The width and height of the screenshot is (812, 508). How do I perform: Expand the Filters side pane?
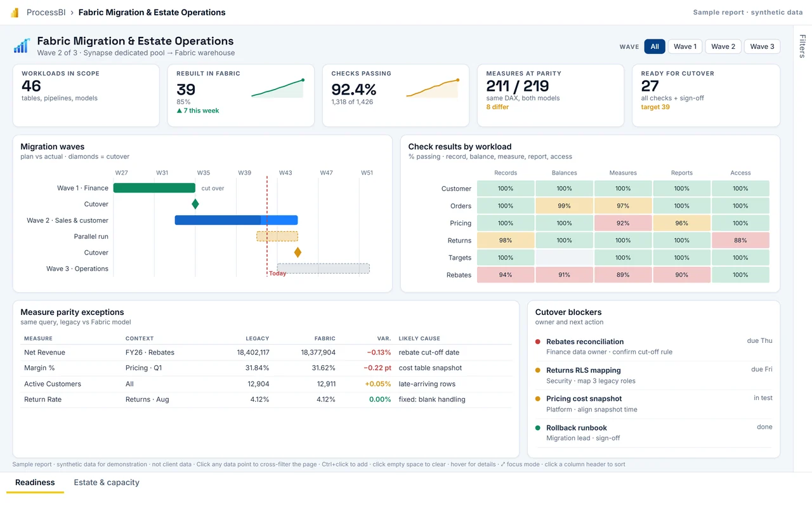[802, 46]
